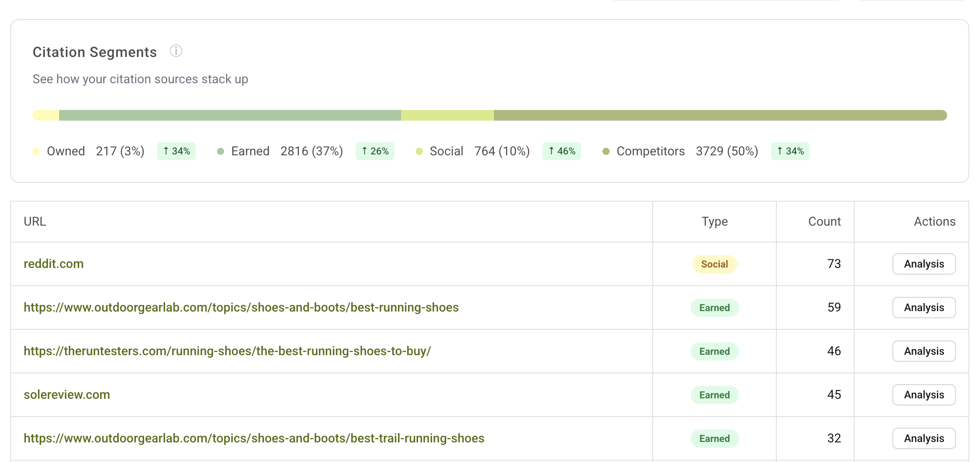Click the Count column header
This screenshot has width=980, height=462.
click(x=824, y=221)
